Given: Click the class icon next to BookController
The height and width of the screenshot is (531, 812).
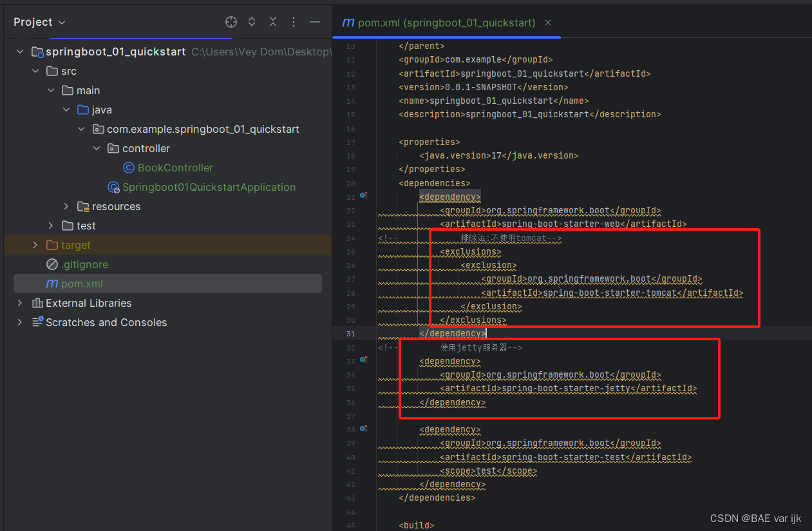Looking at the screenshot, I should click(x=127, y=168).
